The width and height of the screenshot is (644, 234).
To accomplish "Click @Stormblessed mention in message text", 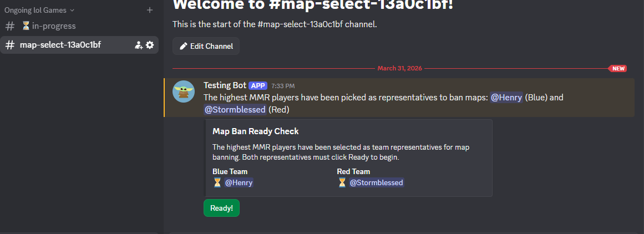I will [235, 110].
